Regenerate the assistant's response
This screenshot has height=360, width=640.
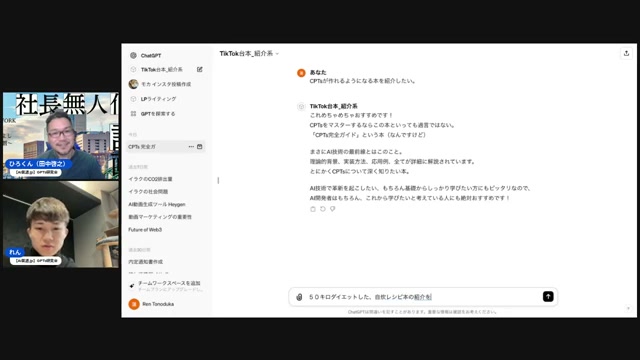[x=322, y=209]
